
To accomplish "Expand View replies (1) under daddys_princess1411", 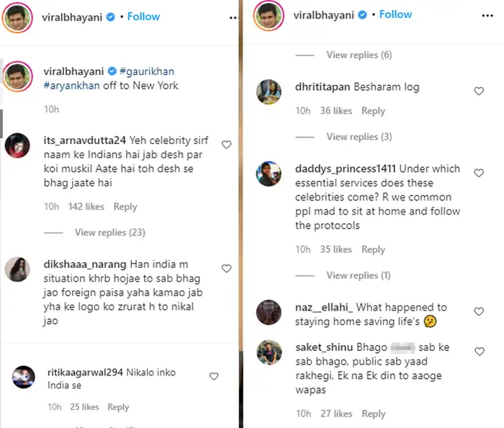I will (x=358, y=275).
